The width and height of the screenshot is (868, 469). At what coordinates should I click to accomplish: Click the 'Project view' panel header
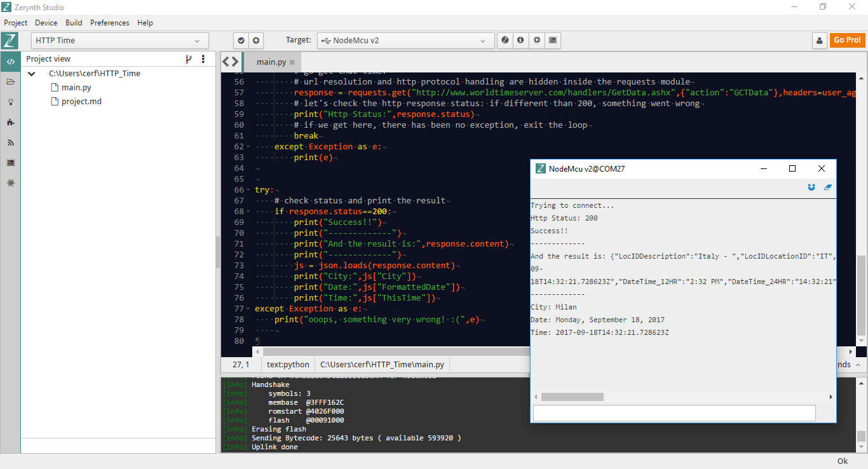point(48,59)
